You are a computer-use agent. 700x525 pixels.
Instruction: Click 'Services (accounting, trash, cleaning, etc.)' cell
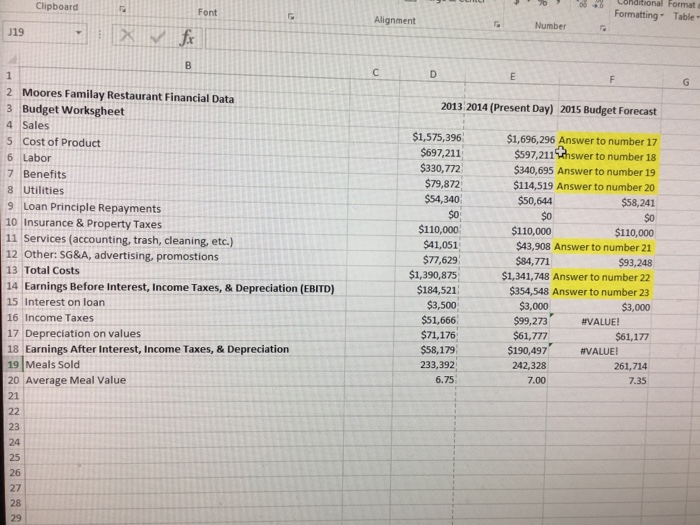(129, 240)
